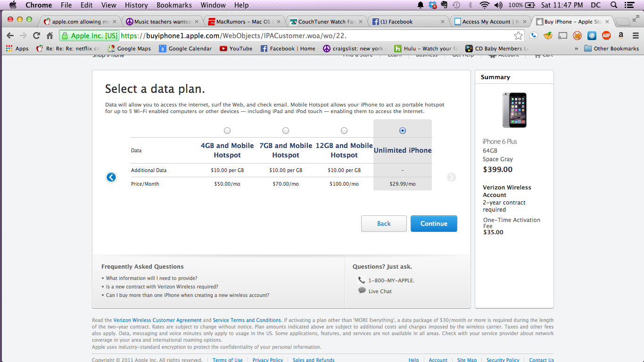Select the 12GB and Mobile Hotspot plan
Image resolution: width=644 pixels, height=362 pixels.
coord(344,131)
